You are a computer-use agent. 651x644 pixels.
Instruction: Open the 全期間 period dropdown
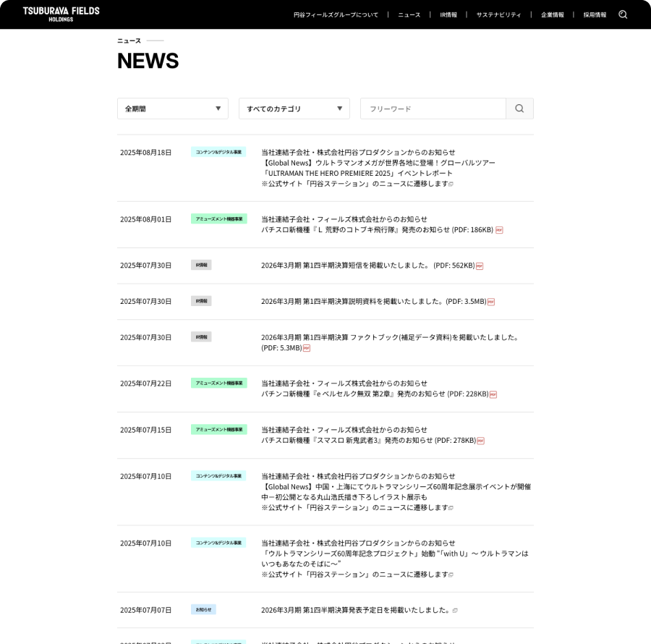click(x=172, y=109)
